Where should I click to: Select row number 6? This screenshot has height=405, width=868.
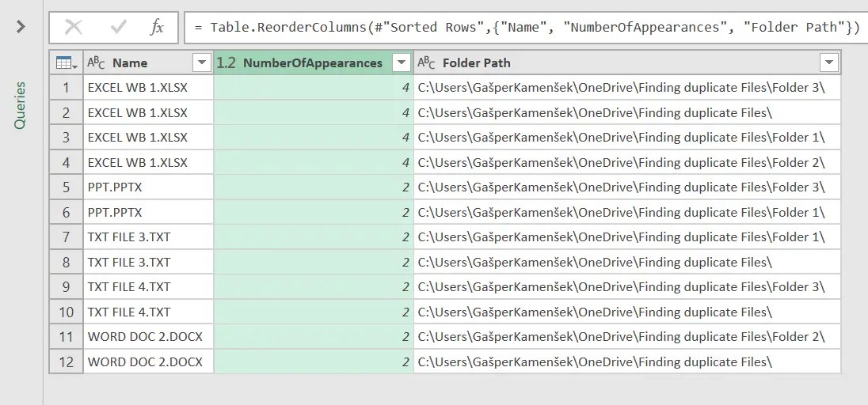click(x=67, y=212)
